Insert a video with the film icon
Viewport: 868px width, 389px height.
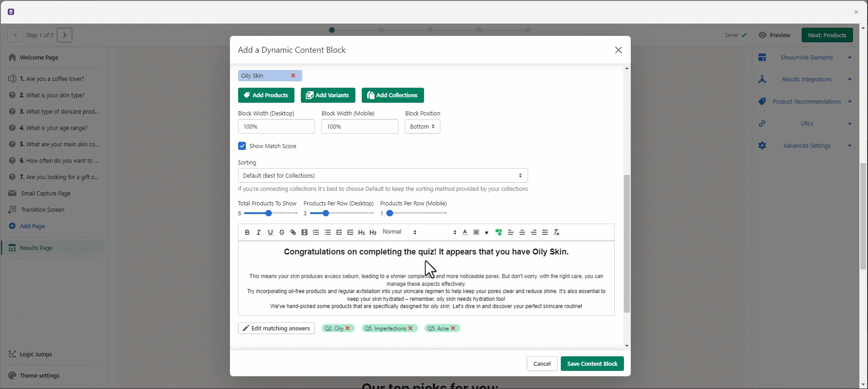click(x=304, y=232)
